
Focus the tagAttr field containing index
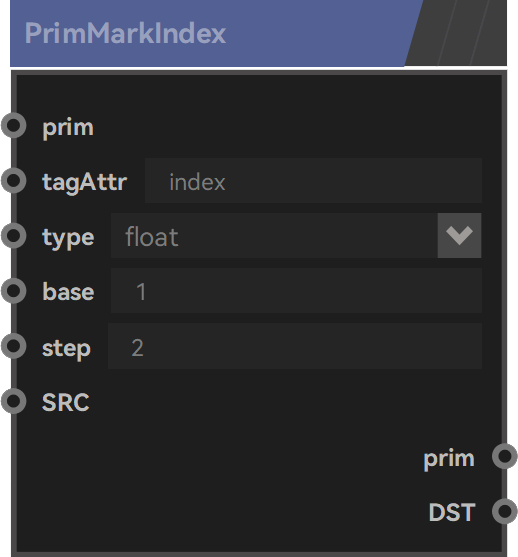(x=313, y=180)
